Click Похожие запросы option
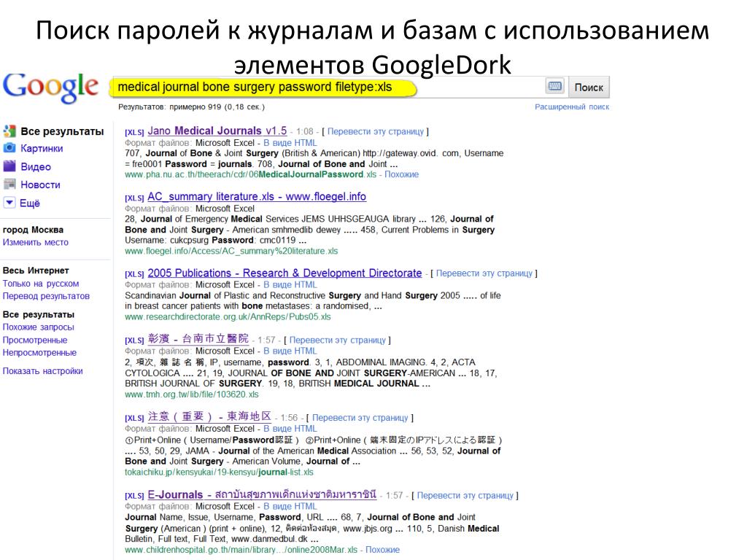Viewport: 747px width, 560px height. tap(39, 327)
